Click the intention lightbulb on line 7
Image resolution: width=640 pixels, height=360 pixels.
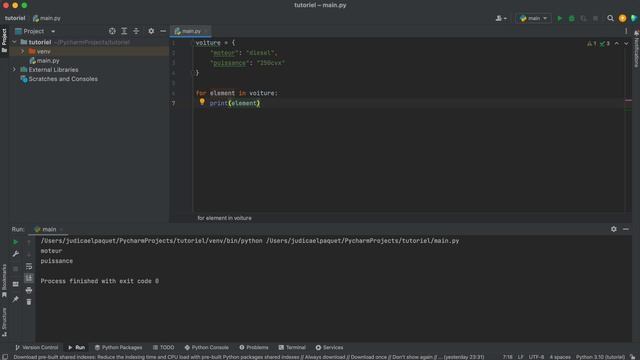(202, 102)
